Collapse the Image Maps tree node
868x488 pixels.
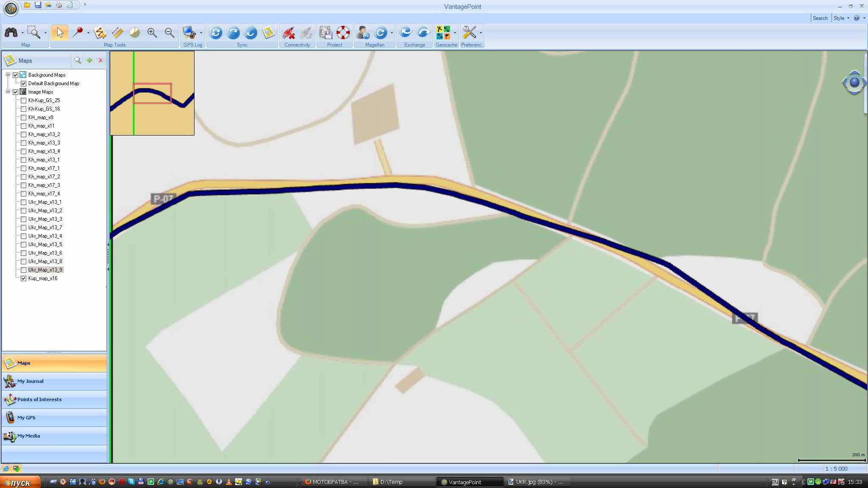point(8,91)
